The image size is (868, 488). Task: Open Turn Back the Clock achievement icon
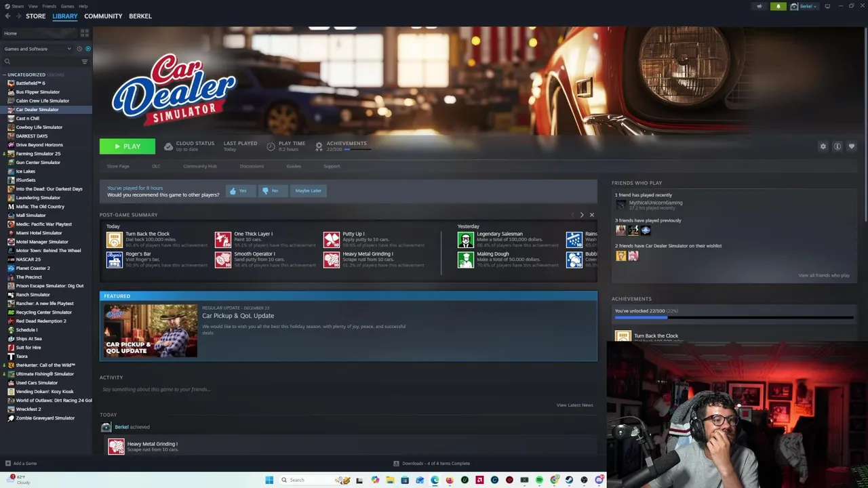click(114, 239)
